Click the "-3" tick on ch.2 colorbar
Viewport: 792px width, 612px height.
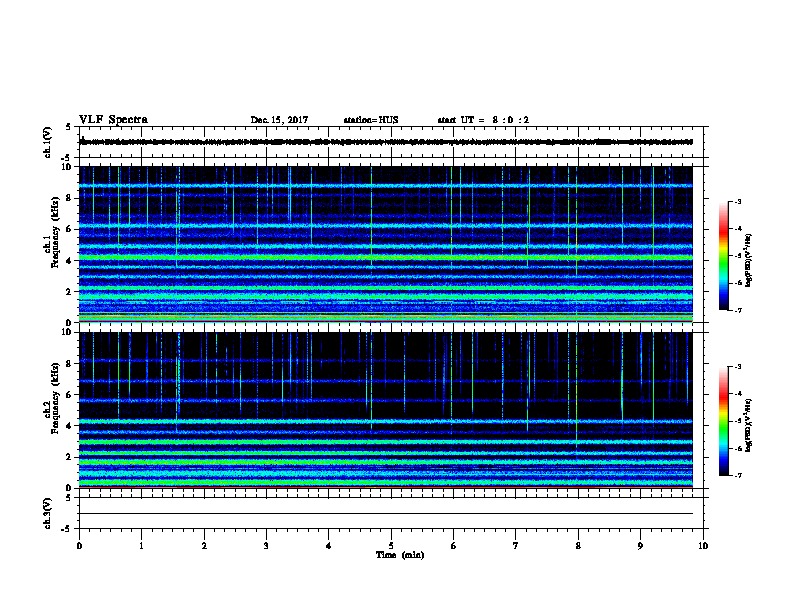(738, 367)
